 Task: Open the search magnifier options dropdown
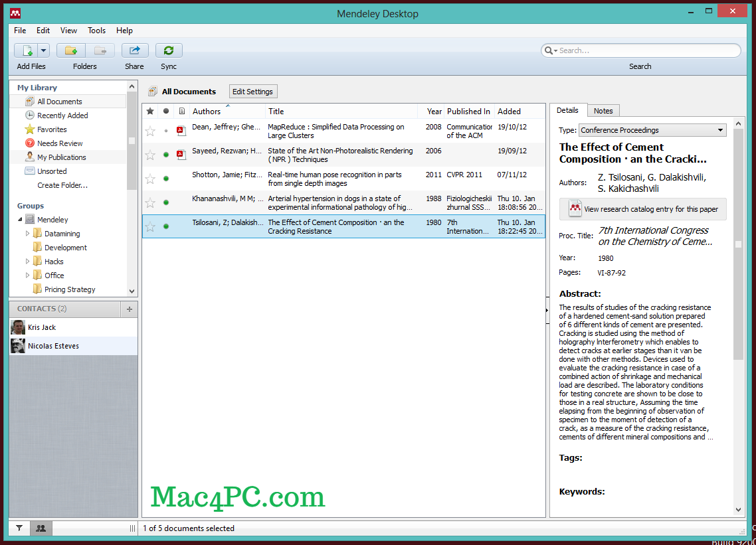click(x=551, y=50)
